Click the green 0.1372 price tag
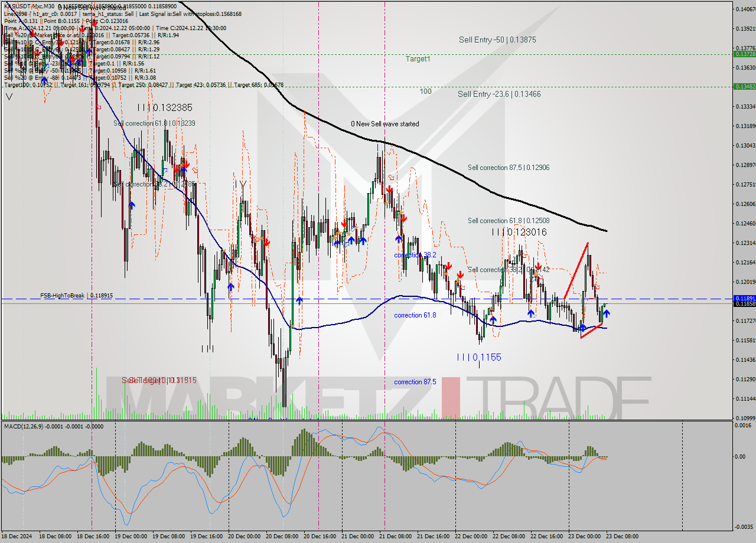The height and width of the screenshot is (543, 756). pos(744,54)
